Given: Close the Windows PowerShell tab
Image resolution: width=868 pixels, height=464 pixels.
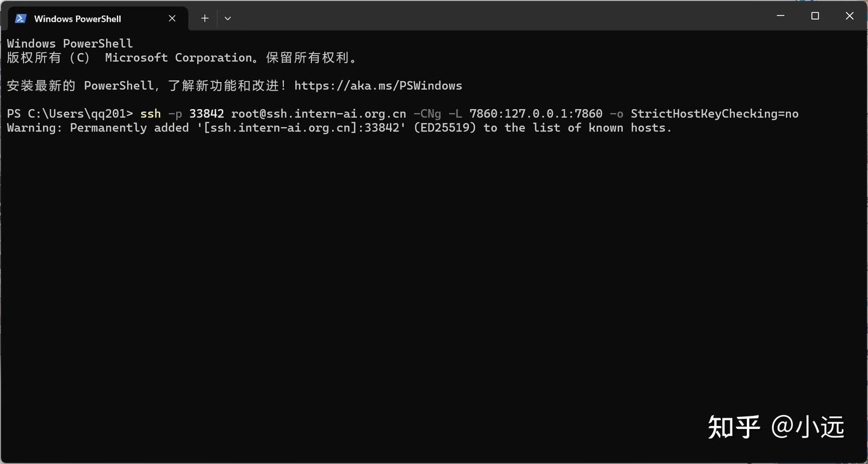Looking at the screenshot, I should [171, 18].
